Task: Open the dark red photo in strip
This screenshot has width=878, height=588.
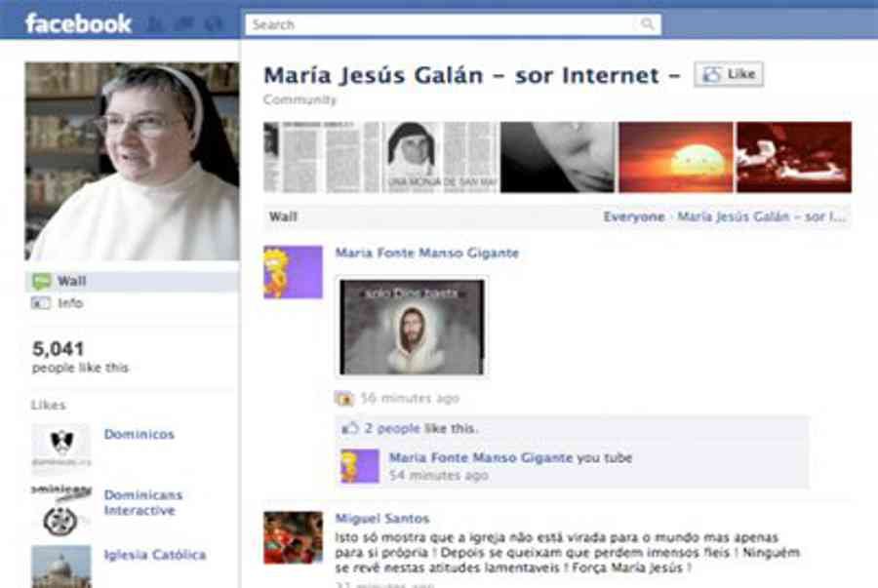Action: coord(794,157)
